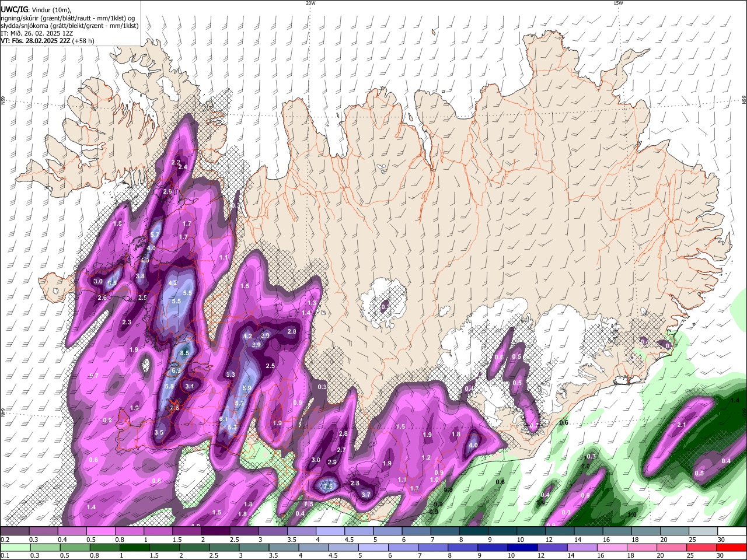Click the 'VT: Fös. 28.02.2025 22Z (+58 h)' line
Screen dimensions: 747x560
pyautogui.click(x=47, y=41)
